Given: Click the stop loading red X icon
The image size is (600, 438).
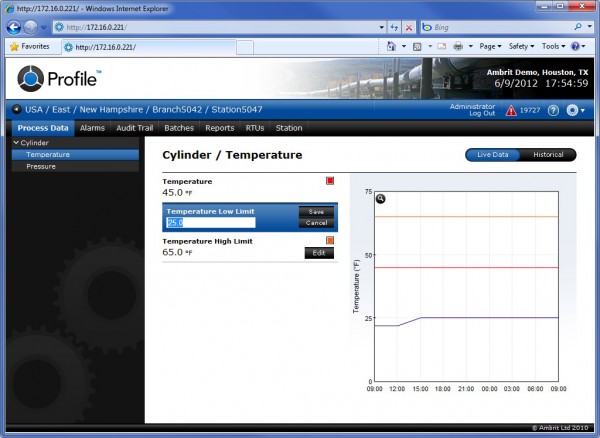Looking at the screenshot, I should (x=409, y=27).
